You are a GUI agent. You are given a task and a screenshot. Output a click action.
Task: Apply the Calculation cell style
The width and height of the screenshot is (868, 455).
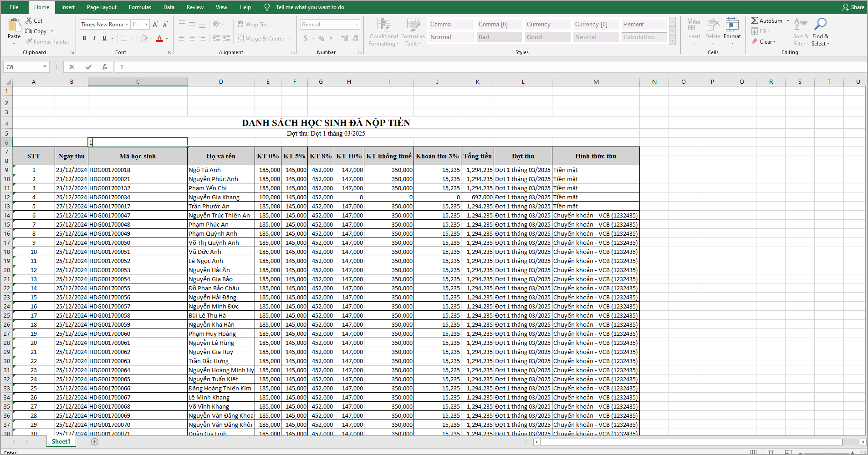pos(644,37)
